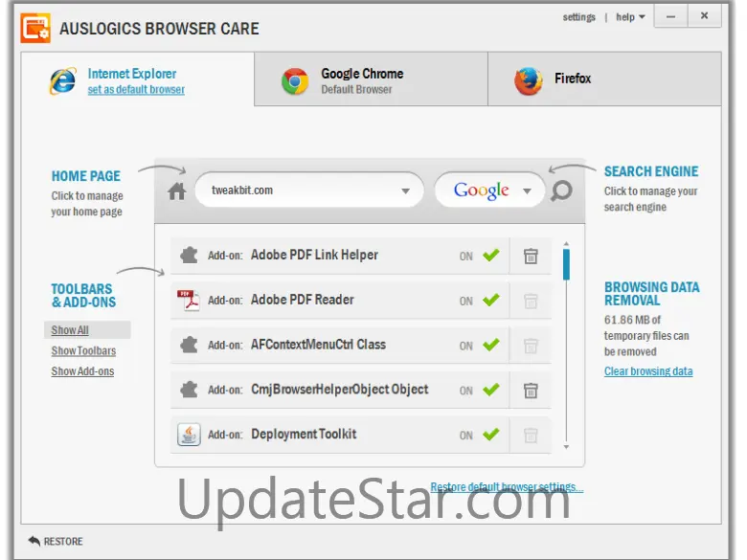Click set as default browser link
747x560 pixels.
[136, 90]
